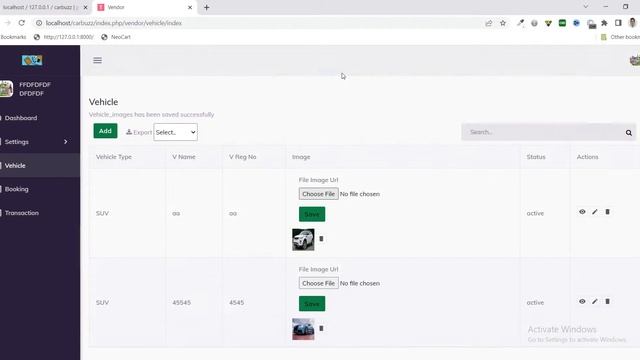Screen dimensions: 640x360
Task: Open the hamburger sidebar toggle menu
Action: [97, 60]
